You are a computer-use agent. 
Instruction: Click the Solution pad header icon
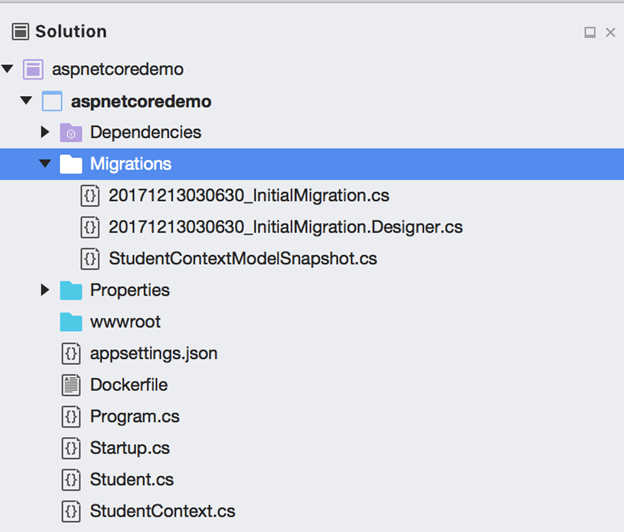20,32
